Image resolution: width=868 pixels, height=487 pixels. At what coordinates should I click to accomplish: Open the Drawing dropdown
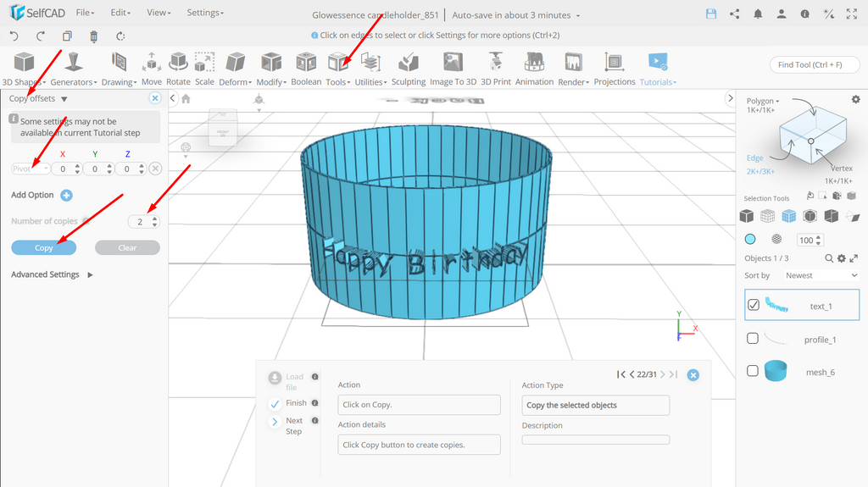pos(119,69)
